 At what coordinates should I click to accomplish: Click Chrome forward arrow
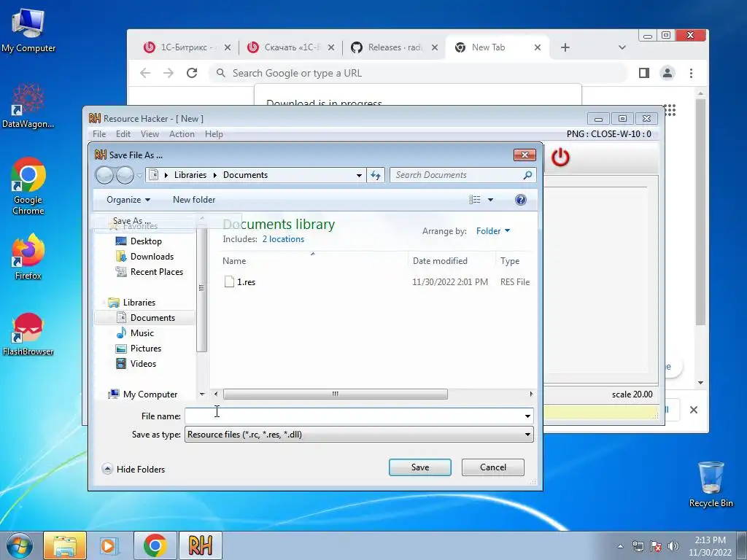tap(169, 73)
